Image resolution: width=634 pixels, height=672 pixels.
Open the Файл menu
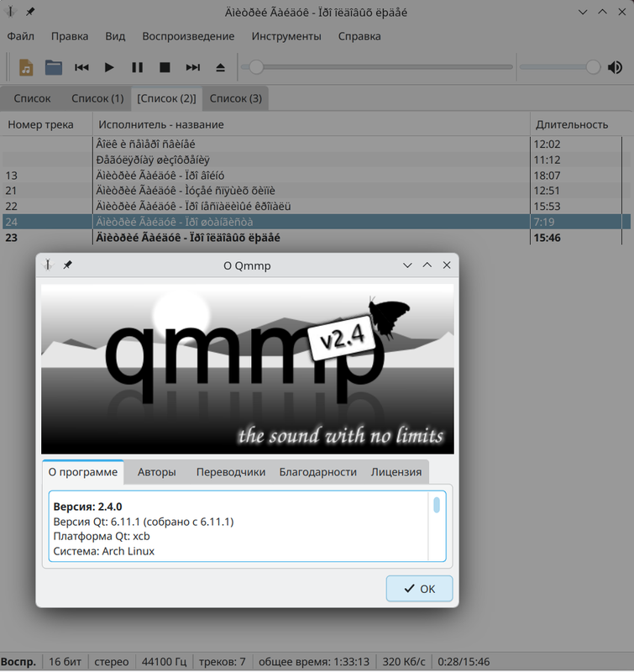point(20,36)
